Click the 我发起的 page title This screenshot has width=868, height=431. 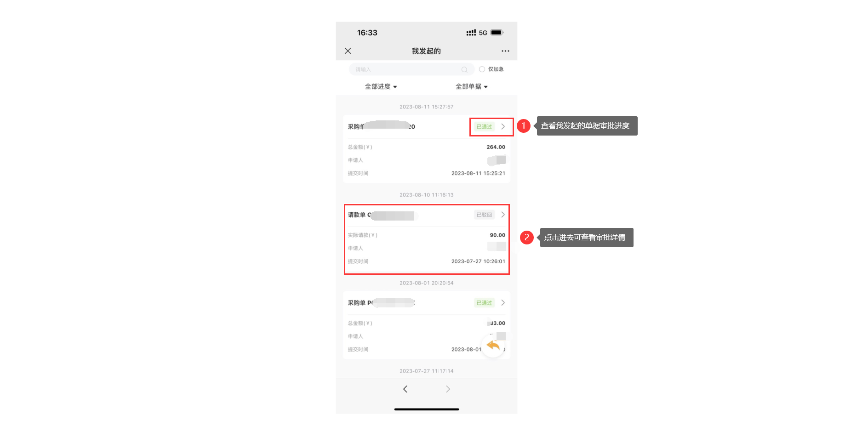426,51
